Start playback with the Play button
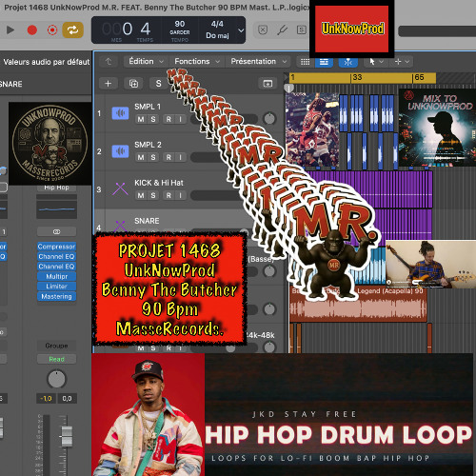 [x=10, y=30]
